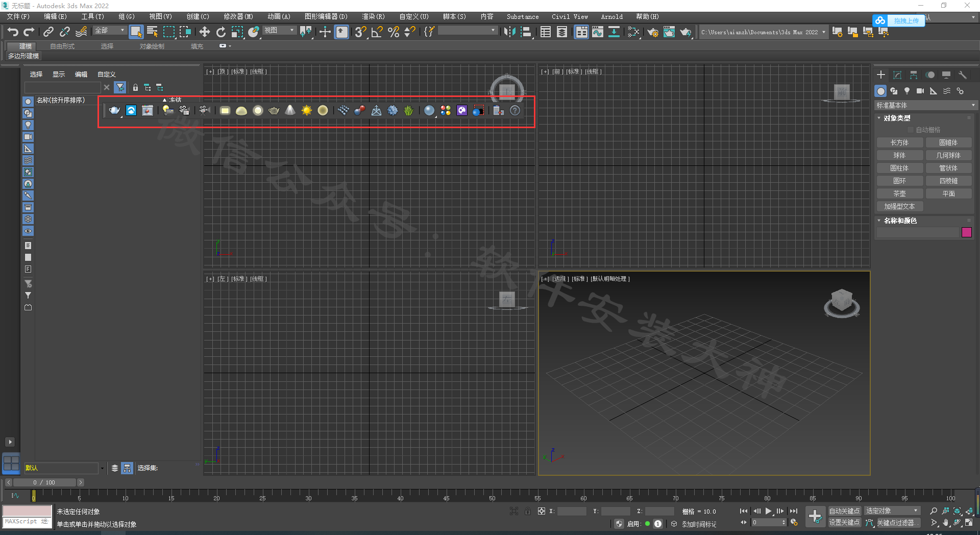Click the Undo arrow in main toolbar
Viewport: 980px width, 535px height.
tap(13, 32)
